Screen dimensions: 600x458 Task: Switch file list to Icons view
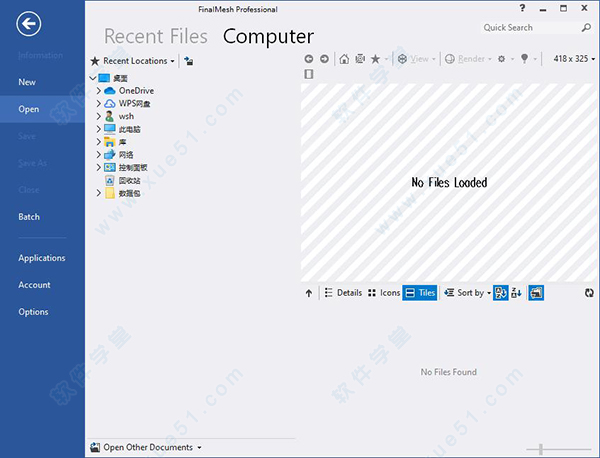click(x=384, y=293)
